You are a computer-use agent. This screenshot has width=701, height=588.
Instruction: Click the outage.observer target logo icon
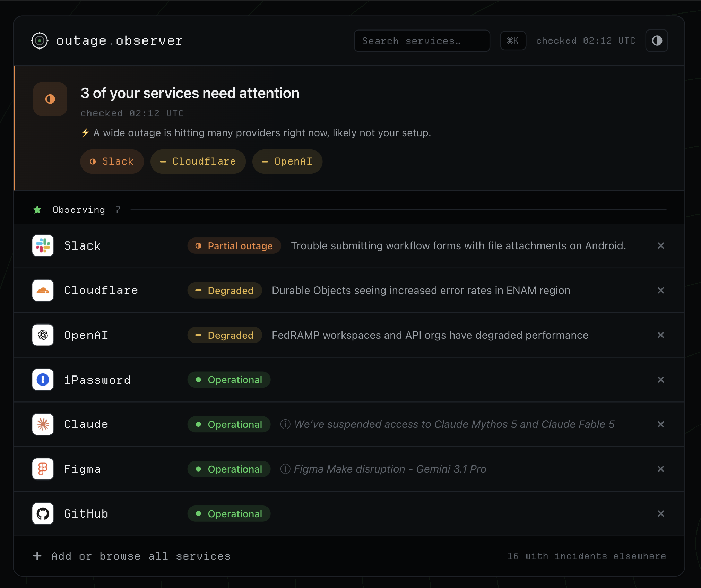coord(40,41)
